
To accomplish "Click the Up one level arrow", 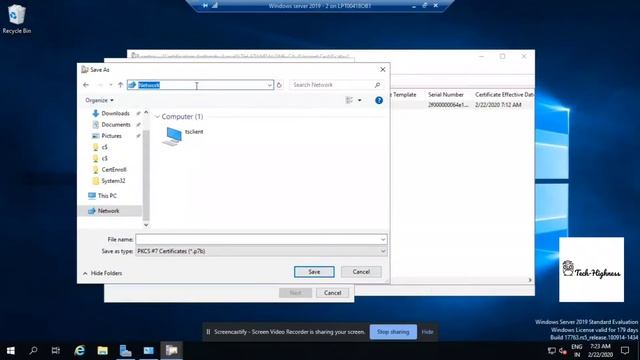I will point(120,85).
